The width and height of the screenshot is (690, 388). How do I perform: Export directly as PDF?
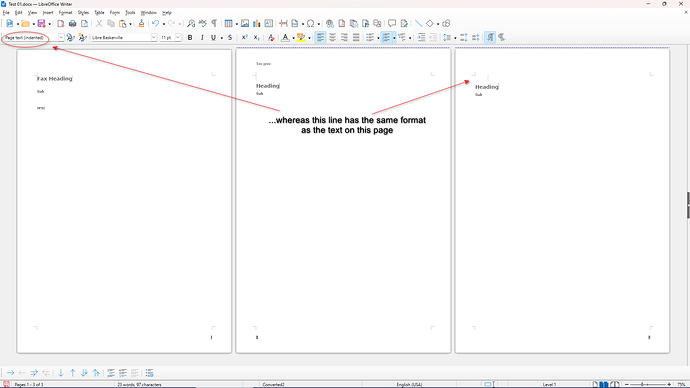tap(61, 23)
